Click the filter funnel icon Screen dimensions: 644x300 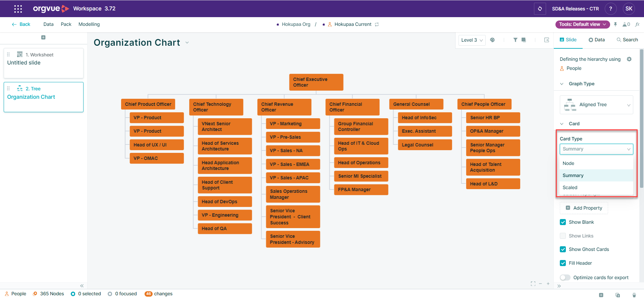tap(515, 40)
